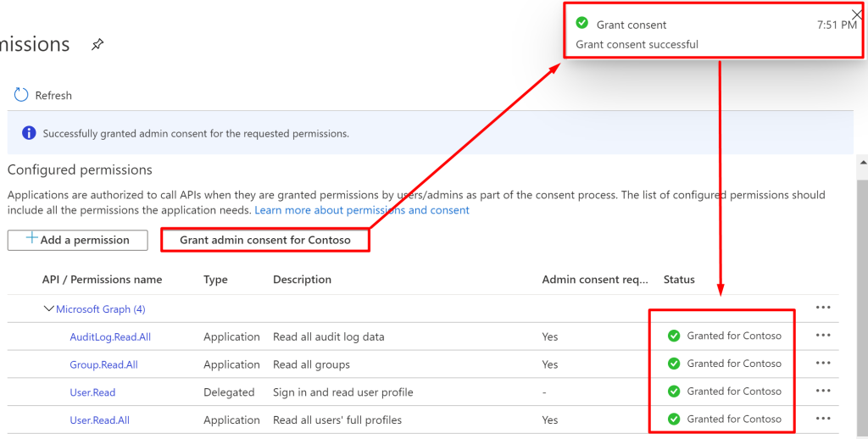Click green check icon in User.Read row

pyautogui.click(x=674, y=392)
